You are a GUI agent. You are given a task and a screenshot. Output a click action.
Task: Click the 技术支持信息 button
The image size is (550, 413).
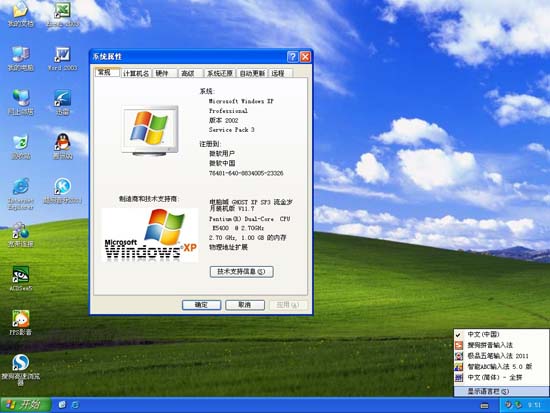point(242,272)
